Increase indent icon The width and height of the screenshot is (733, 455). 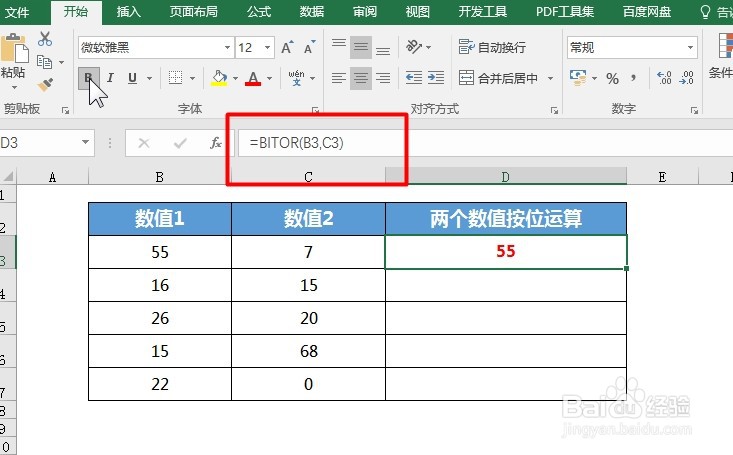click(436, 78)
